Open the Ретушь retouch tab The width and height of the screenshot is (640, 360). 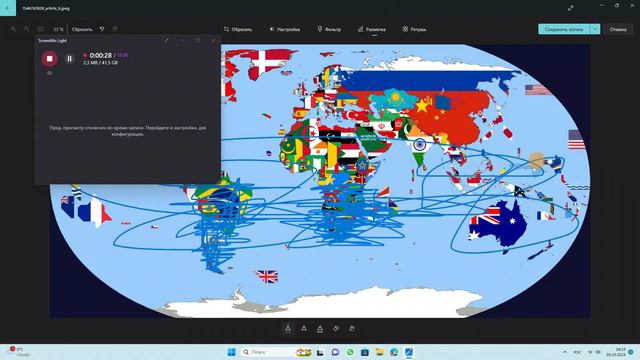414,29
